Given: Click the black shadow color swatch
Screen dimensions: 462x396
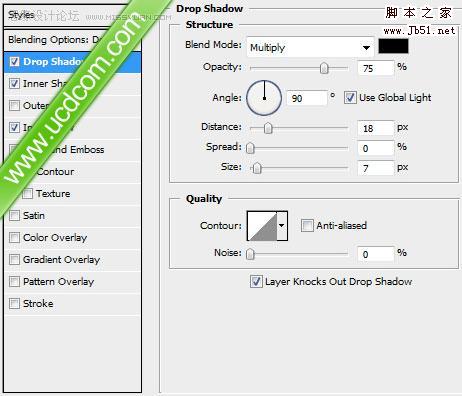Looking at the screenshot, I should (x=393, y=46).
